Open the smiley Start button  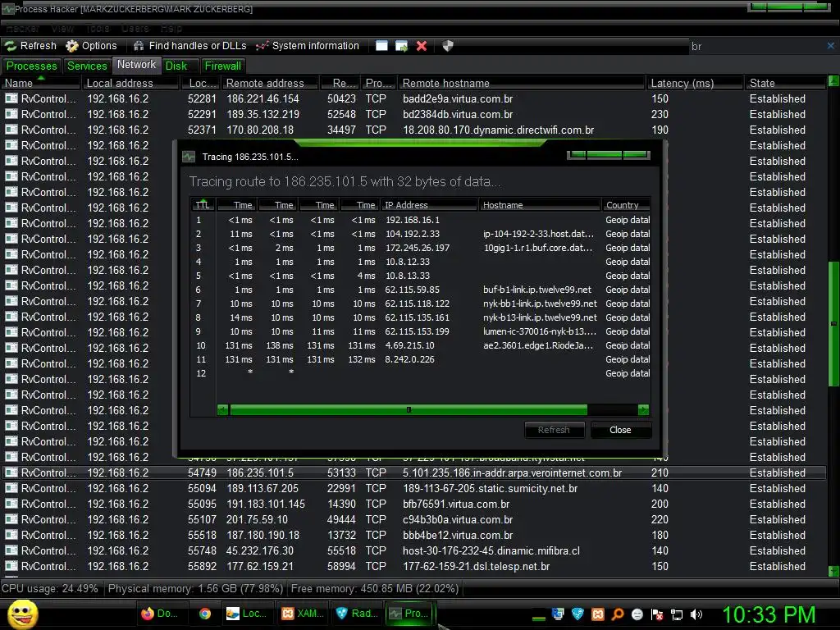tap(22, 614)
